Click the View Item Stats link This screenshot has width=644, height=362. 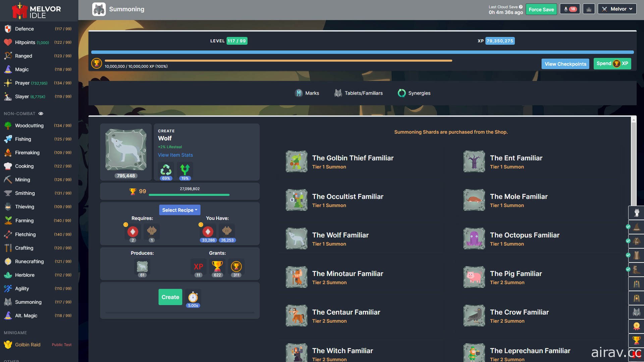click(x=175, y=155)
